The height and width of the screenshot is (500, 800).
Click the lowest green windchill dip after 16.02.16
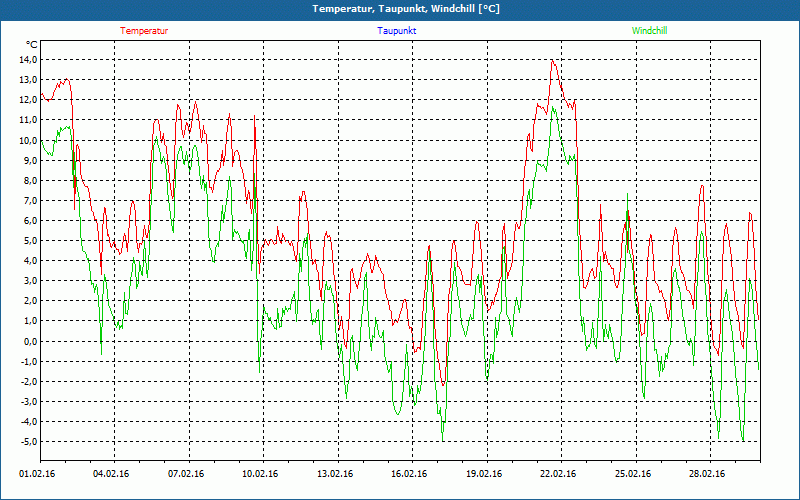[443, 439]
